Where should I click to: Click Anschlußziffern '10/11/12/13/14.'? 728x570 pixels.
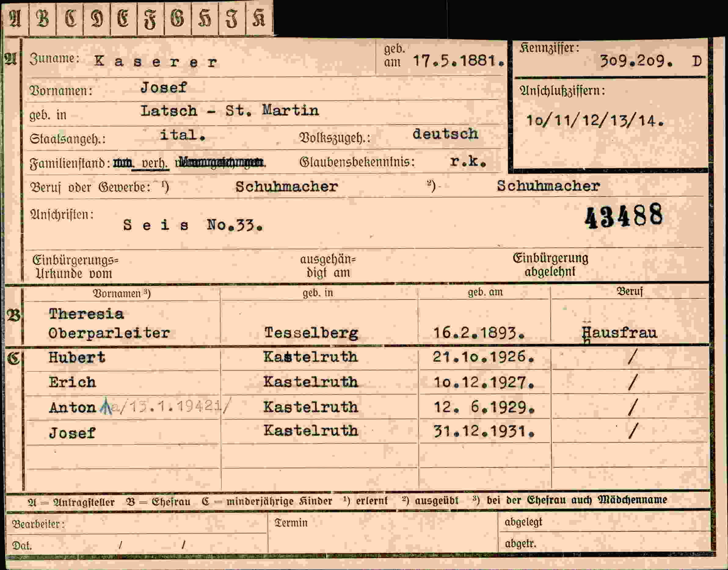tap(595, 121)
